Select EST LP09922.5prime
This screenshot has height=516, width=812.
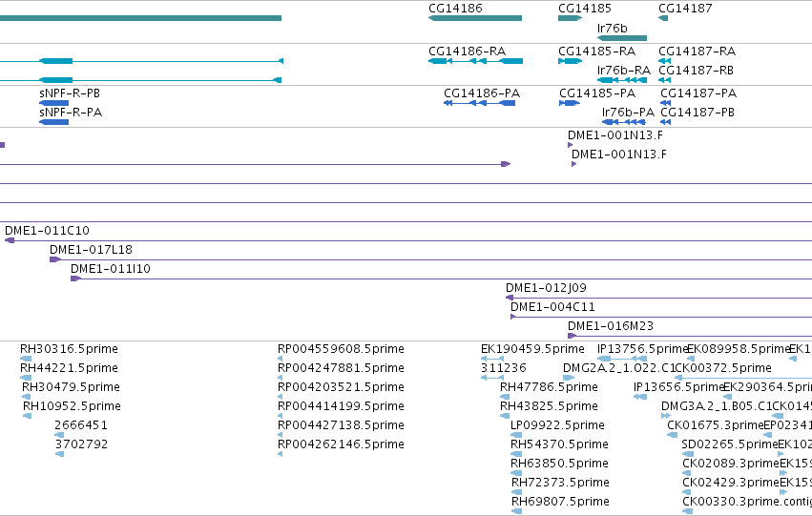click(x=558, y=425)
